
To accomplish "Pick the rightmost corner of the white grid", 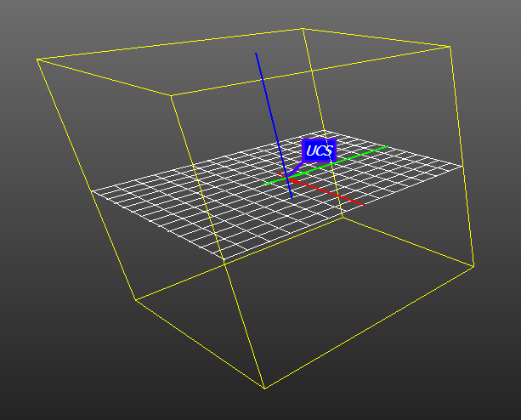I will [x=463, y=166].
